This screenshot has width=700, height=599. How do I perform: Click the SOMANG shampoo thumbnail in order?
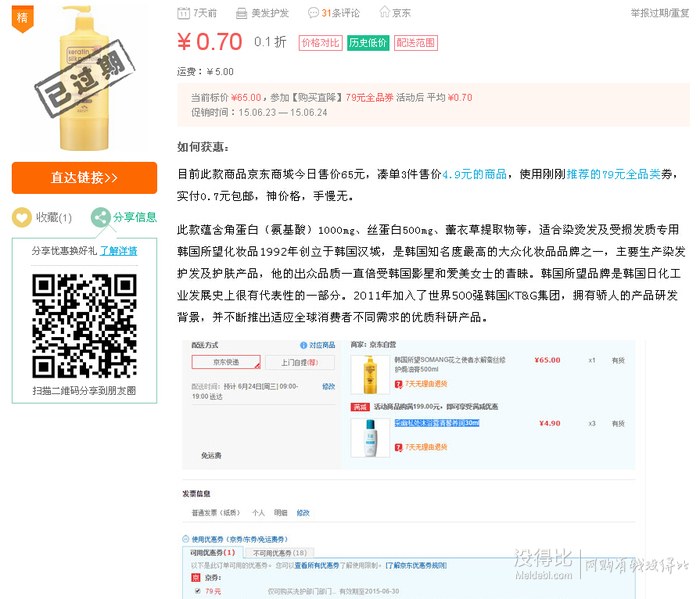(x=370, y=374)
